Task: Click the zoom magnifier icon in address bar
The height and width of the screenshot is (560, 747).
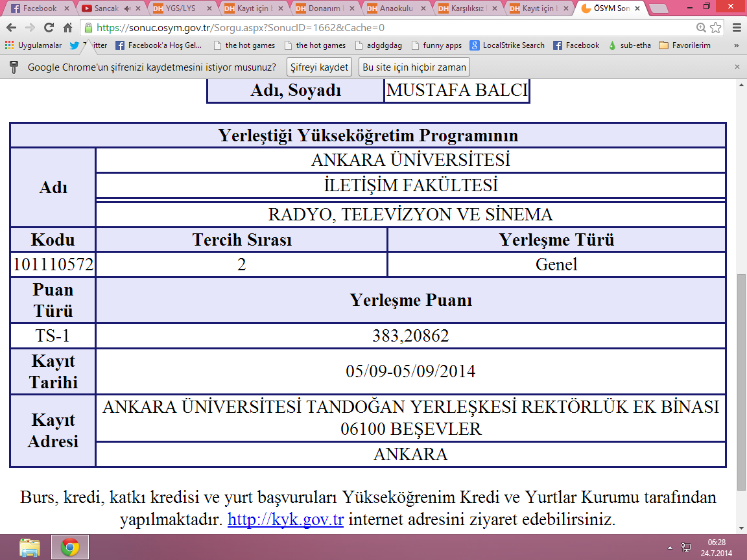Action: point(701,28)
